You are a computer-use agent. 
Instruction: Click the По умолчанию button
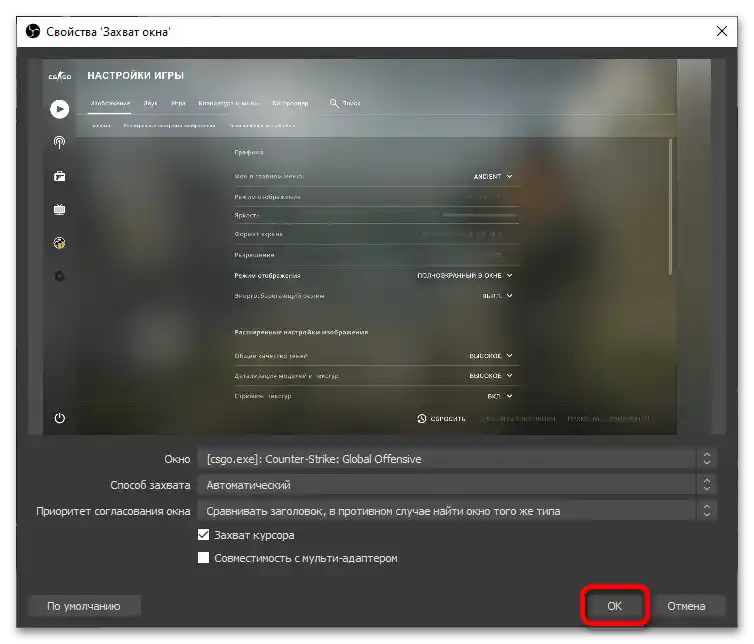point(84,606)
